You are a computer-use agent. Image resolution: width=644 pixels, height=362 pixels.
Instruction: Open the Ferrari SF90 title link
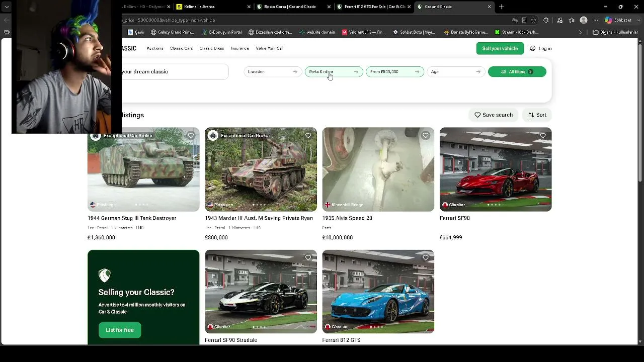coord(455,218)
